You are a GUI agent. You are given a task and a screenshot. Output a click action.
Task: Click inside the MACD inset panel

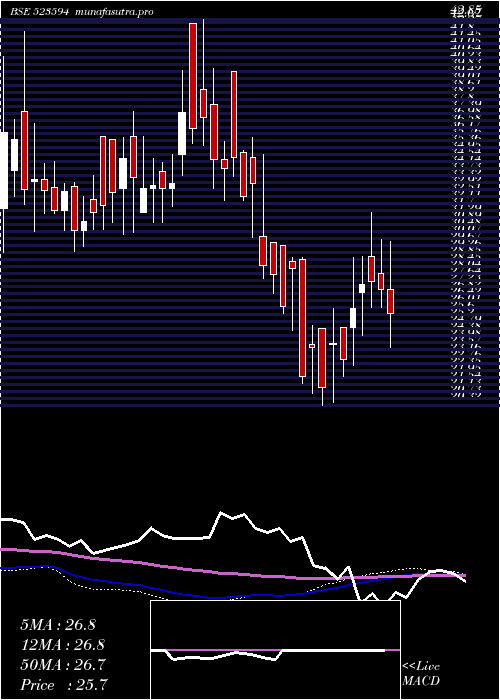(x=275, y=650)
